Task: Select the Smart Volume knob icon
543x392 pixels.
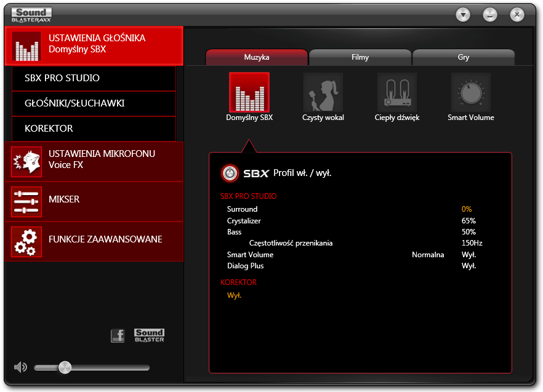Action: [x=470, y=92]
